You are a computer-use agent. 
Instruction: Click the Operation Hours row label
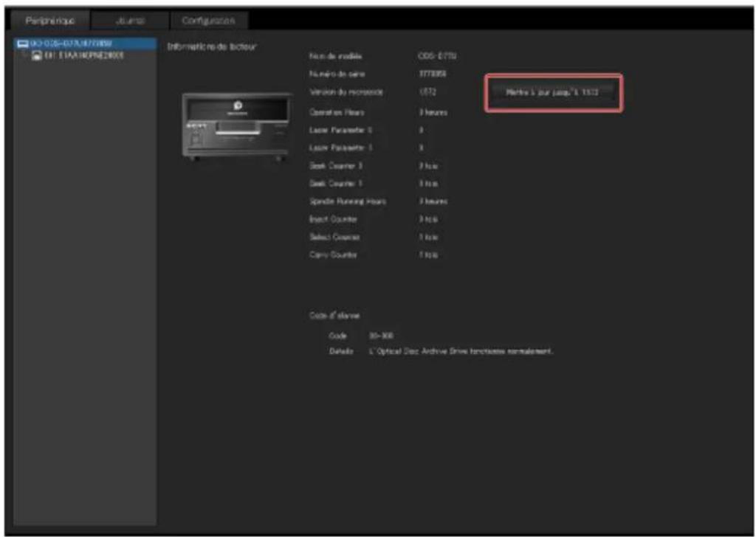point(337,112)
